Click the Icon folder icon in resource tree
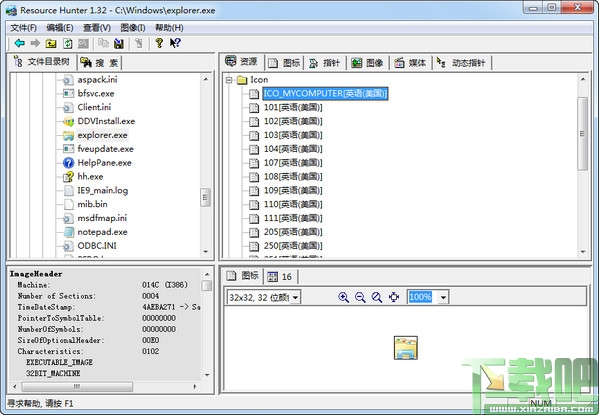This screenshot has height=415, width=599. (242, 80)
